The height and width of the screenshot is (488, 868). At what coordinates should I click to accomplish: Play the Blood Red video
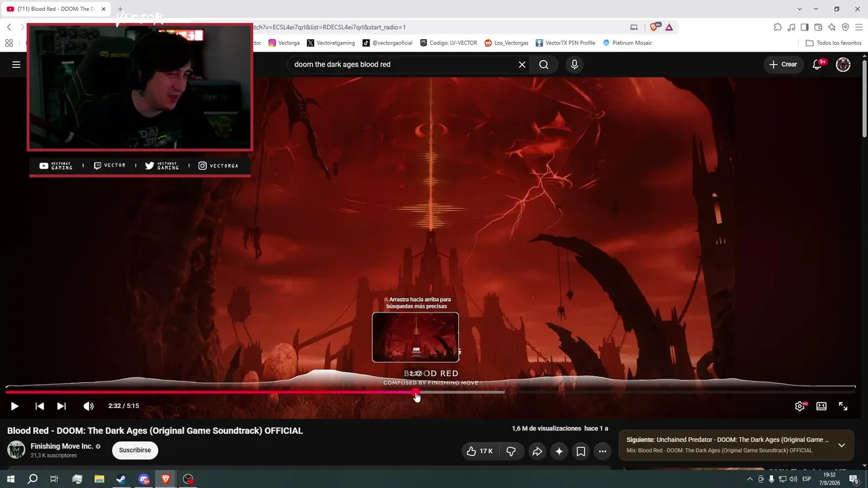14,406
